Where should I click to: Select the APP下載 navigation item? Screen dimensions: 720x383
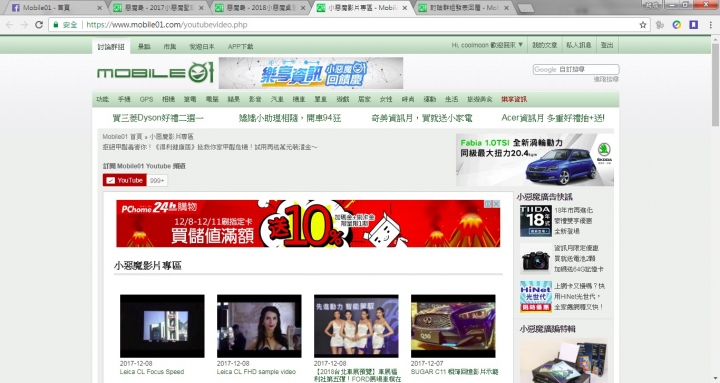241,46
